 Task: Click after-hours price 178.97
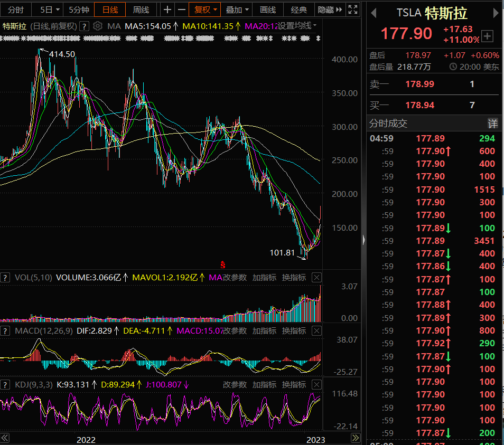[x=418, y=55]
